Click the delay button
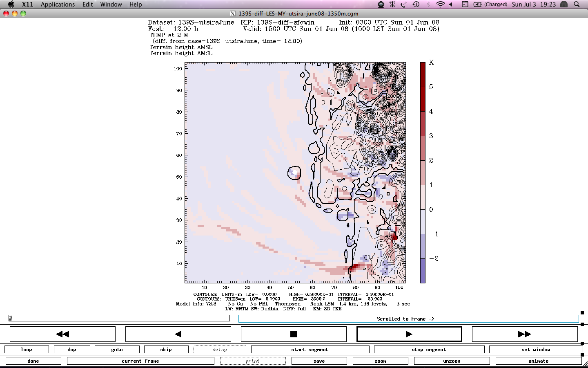The height and width of the screenshot is (368, 588). [x=220, y=350]
